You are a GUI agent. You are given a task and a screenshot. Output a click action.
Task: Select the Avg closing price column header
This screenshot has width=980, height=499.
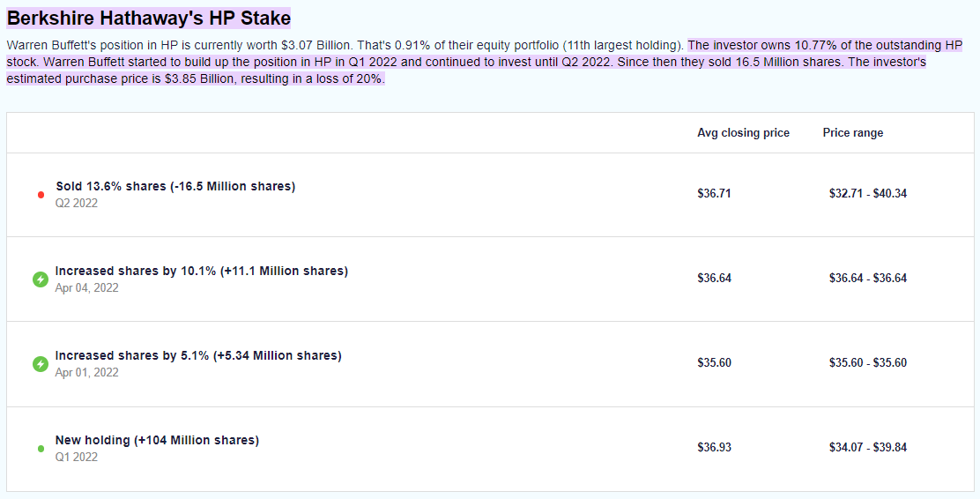coord(743,133)
